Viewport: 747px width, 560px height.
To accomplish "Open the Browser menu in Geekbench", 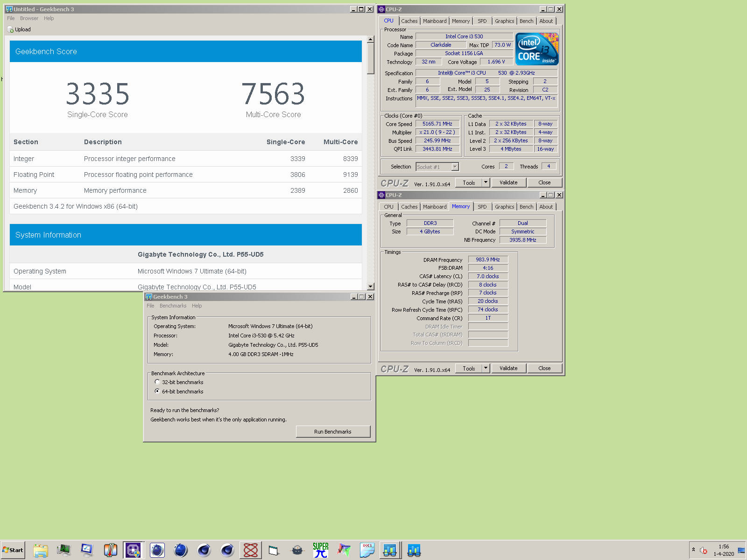I will pyautogui.click(x=29, y=18).
